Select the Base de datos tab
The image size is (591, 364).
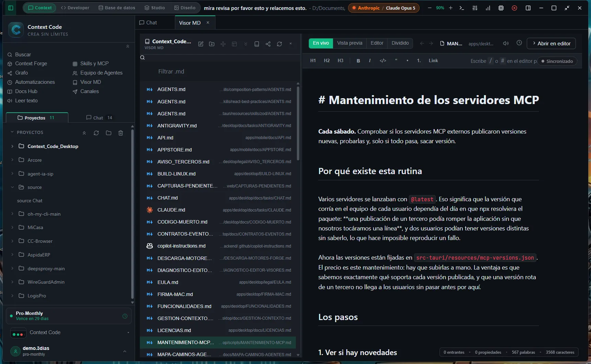coord(117,8)
